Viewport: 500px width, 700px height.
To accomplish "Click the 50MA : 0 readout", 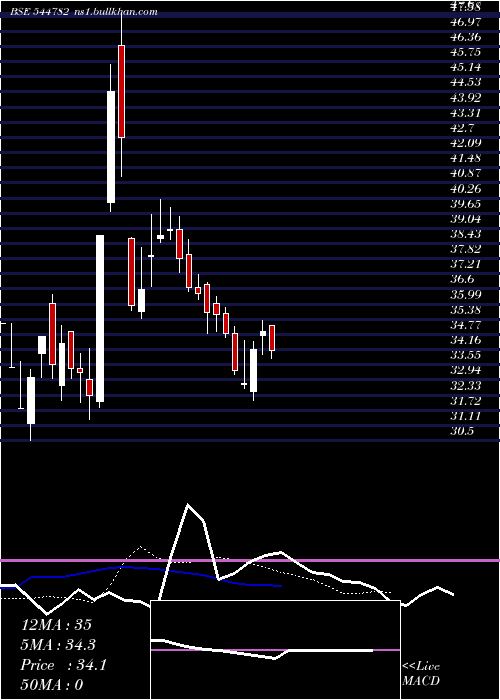I will click(x=52, y=685).
